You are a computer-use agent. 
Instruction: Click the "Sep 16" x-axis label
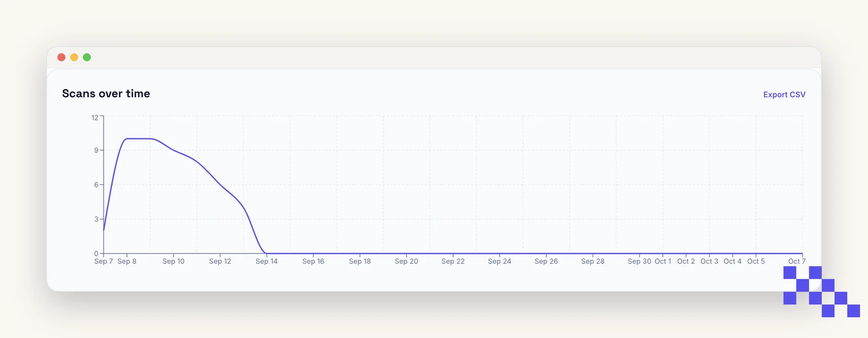pos(313,261)
